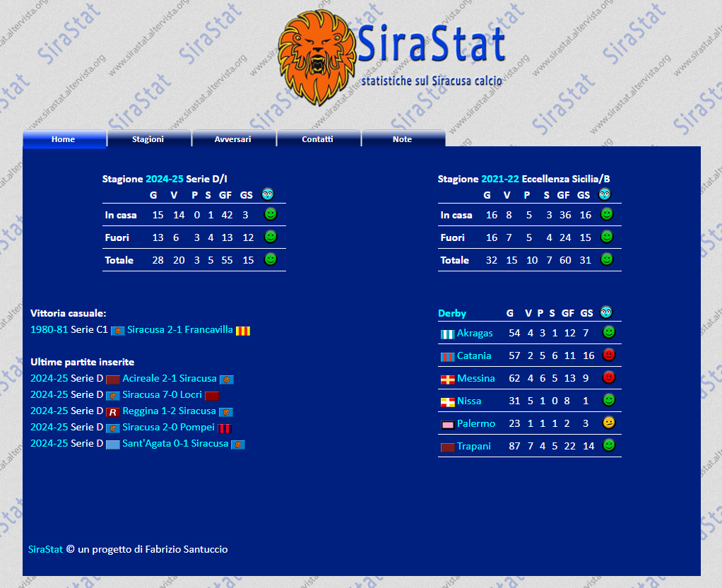Click green smiley in 2024-25 In casa row
The height and width of the screenshot is (588, 722).
tap(271, 214)
